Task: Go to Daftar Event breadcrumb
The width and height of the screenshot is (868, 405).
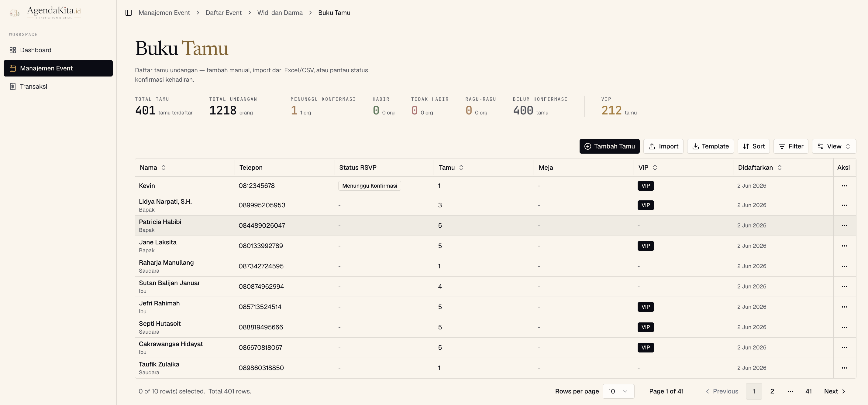Action: 223,13
